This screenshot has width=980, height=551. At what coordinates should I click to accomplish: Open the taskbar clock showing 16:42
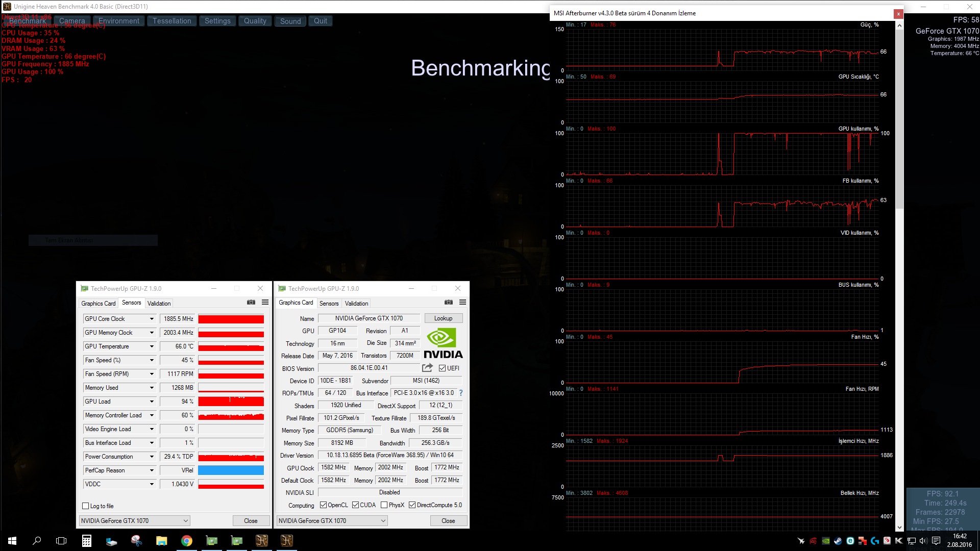coord(960,541)
